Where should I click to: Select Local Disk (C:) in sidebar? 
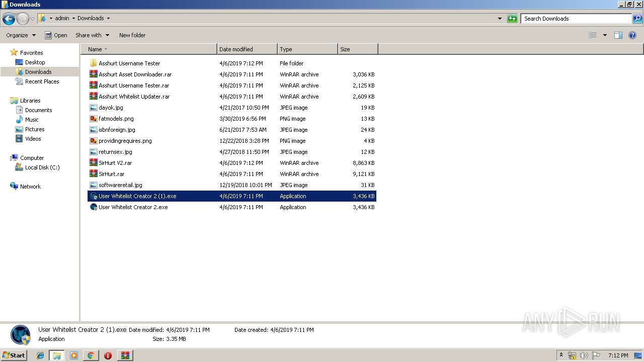tap(42, 167)
